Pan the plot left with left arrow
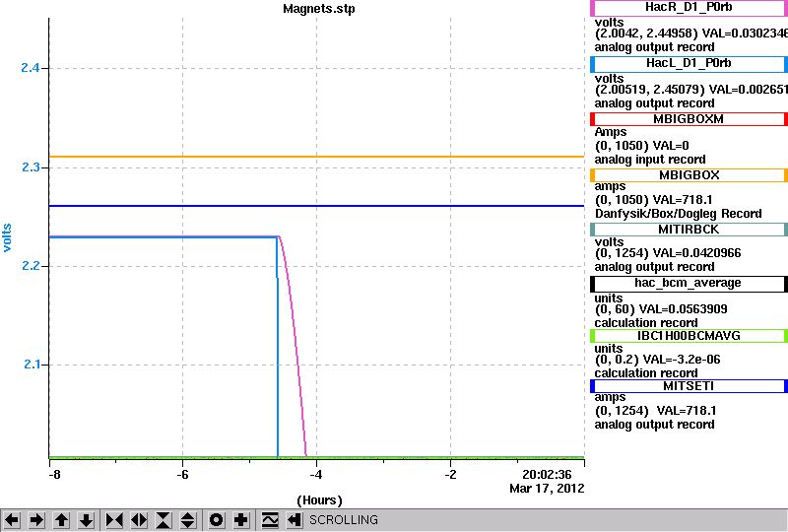Screen dimensions: 788x532 [12, 519]
